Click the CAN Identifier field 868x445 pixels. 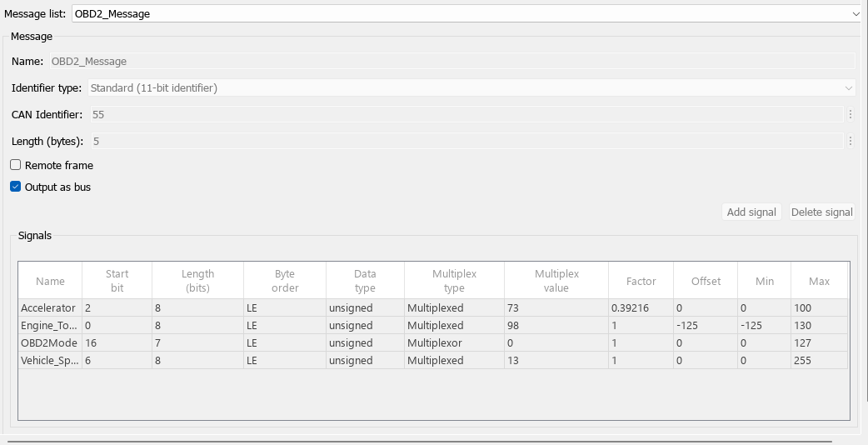465,114
